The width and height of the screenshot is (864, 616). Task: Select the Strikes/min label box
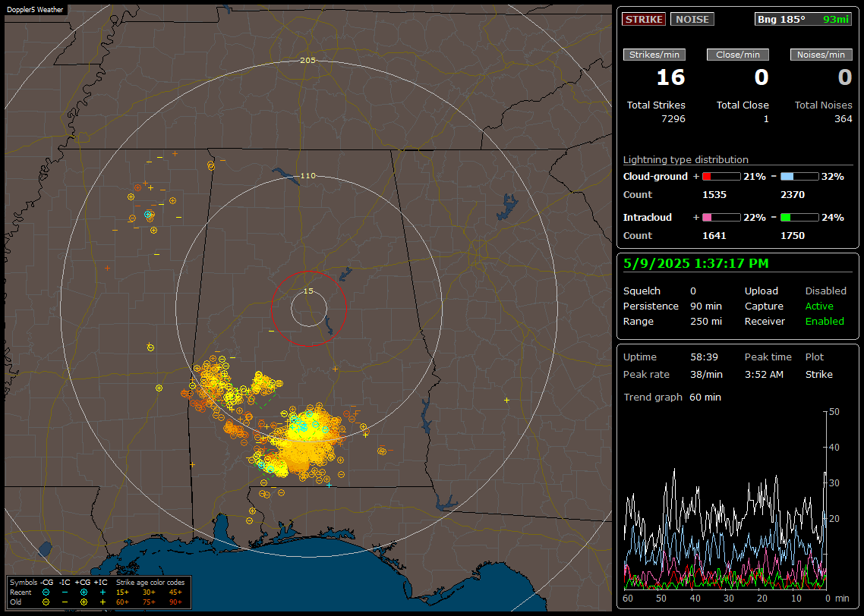(x=654, y=55)
